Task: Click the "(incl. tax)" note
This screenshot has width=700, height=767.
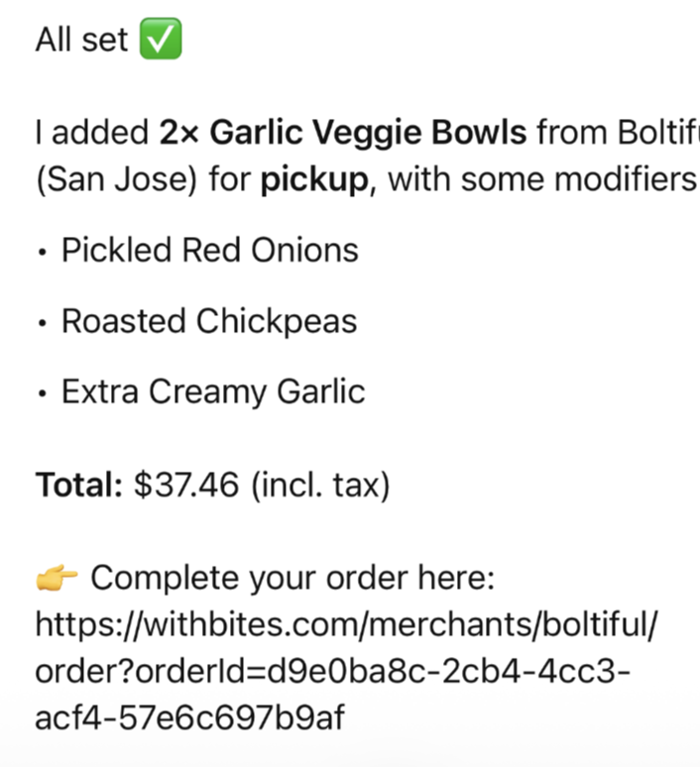Action: point(319,485)
